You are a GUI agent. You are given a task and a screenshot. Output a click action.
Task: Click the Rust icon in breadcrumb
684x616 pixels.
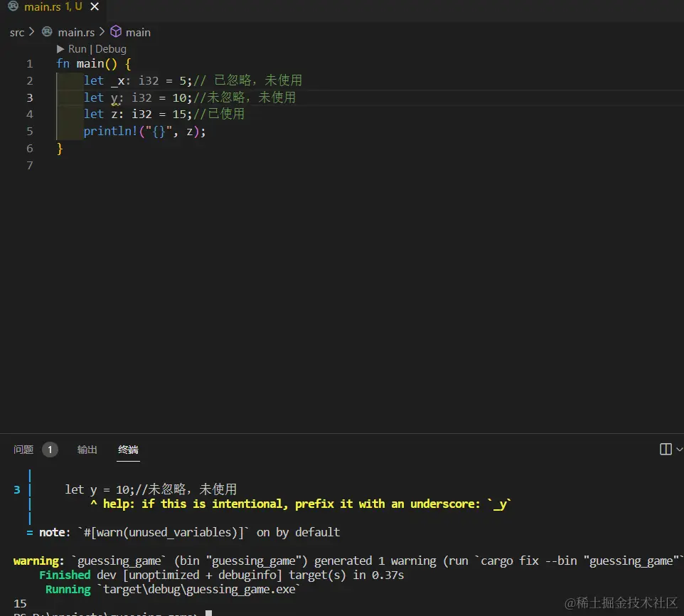tap(47, 32)
